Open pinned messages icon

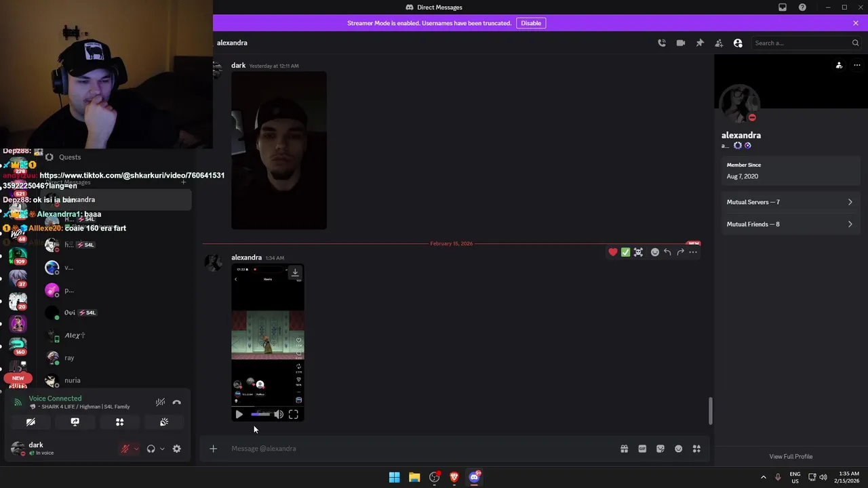(x=700, y=43)
